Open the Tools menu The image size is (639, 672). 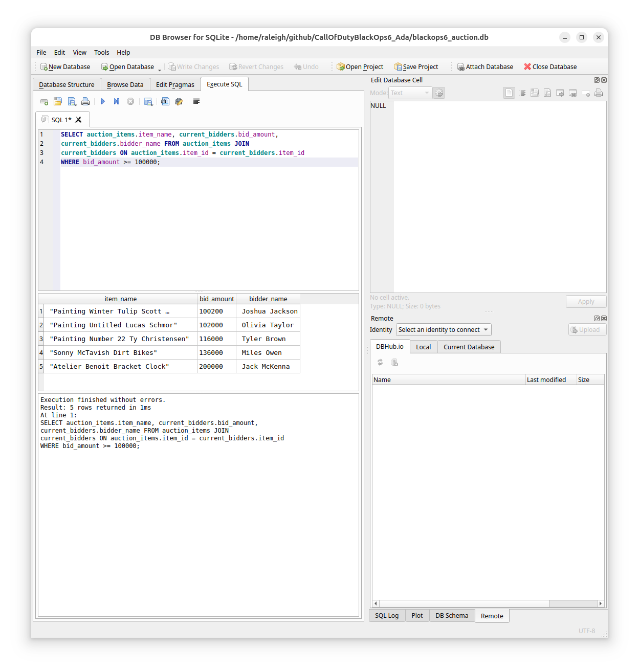tap(101, 52)
